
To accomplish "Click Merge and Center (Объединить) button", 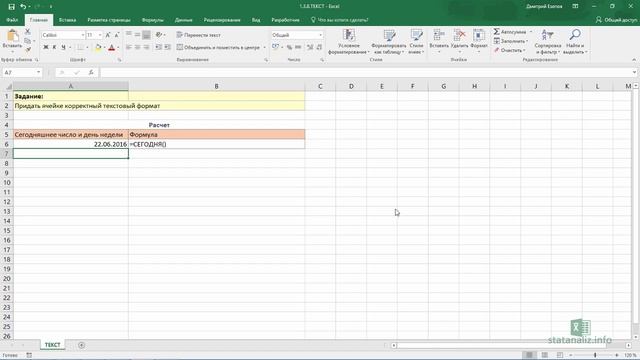I will pos(218,47).
